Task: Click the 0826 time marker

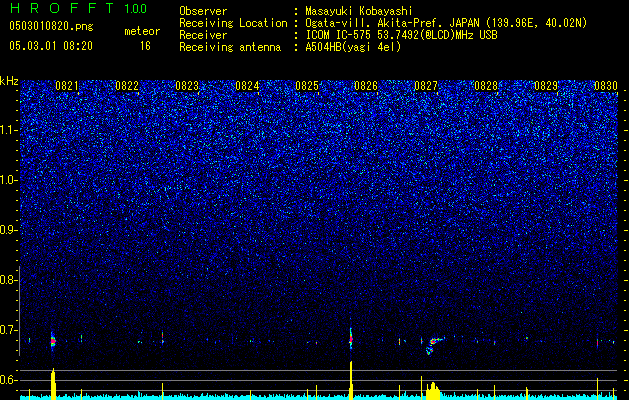Action: coord(366,86)
